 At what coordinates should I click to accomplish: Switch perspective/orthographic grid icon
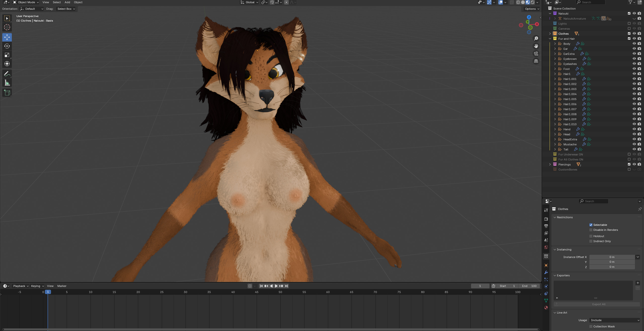click(536, 61)
